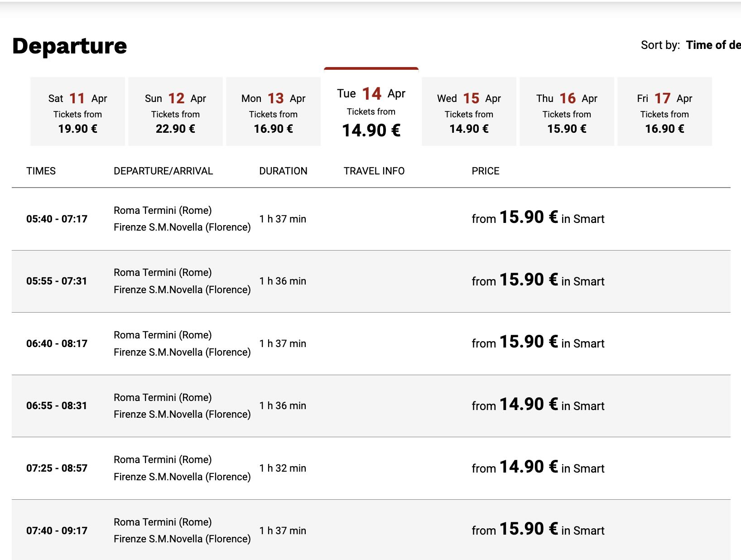Click the DEPARTURE/ARRIVAL column header

[x=163, y=171]
